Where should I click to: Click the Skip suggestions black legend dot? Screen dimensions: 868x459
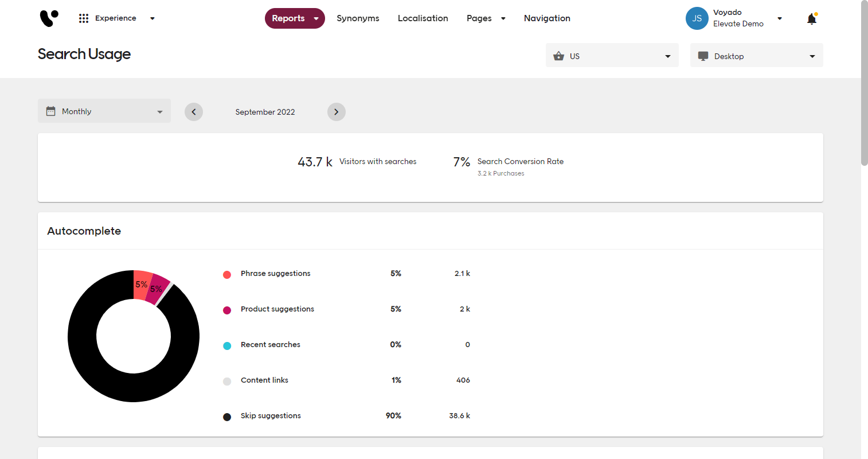click(227, 417)
